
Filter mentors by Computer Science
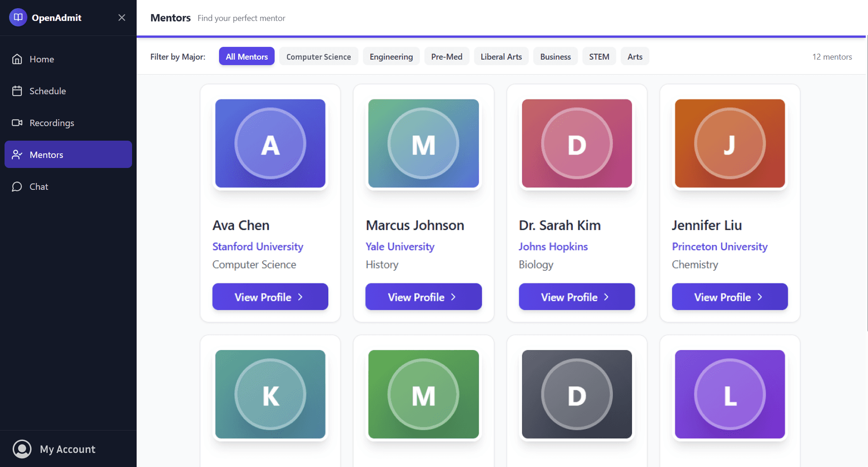[x=319, y=56]
